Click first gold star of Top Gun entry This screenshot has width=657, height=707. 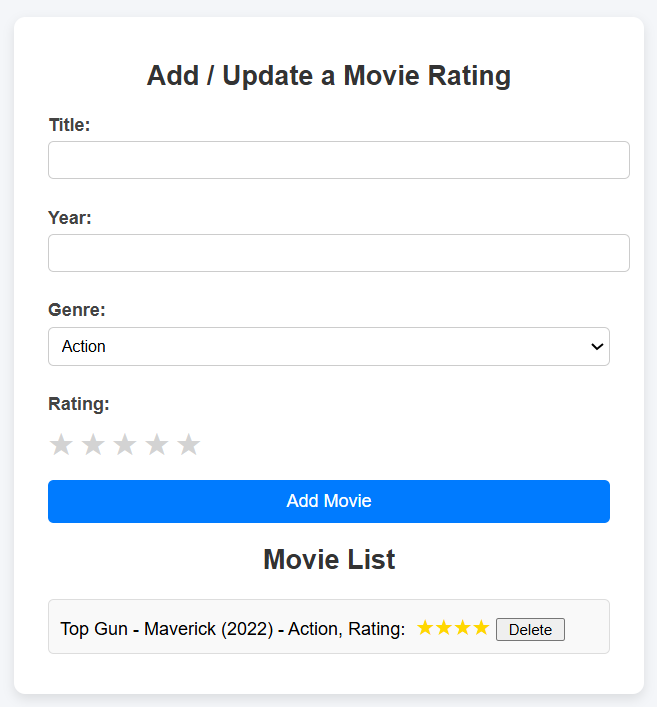(425, 628)
